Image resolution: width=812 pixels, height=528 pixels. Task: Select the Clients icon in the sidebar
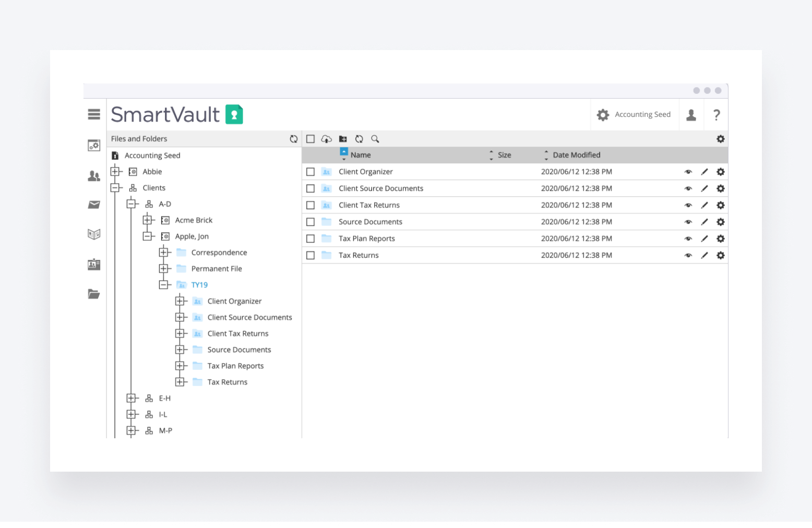coord(94,176)
